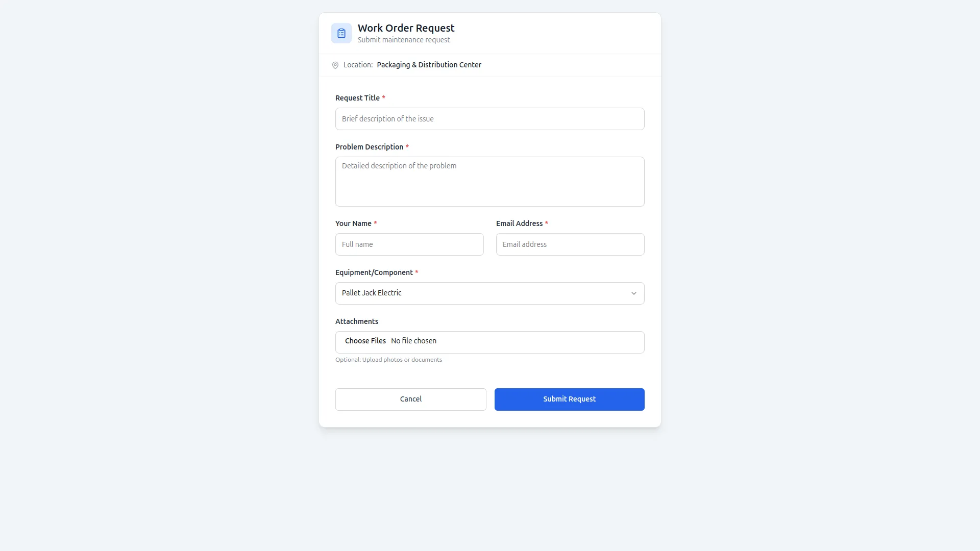The width and height of the screenshot is (980, 551).
Task: Expand the Equipment/Component chevron arrow
Action: [633, 293]
